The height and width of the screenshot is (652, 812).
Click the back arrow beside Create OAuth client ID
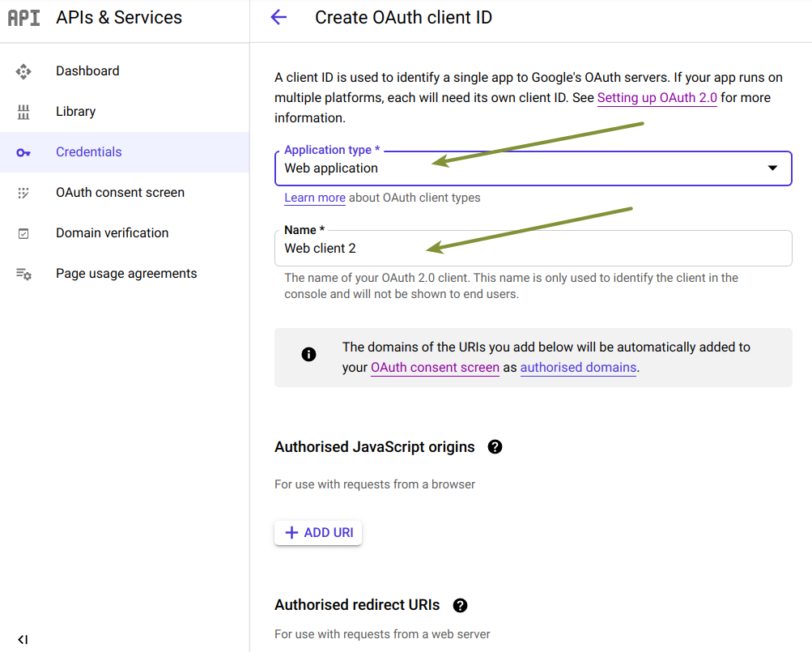tap(278, 17)
